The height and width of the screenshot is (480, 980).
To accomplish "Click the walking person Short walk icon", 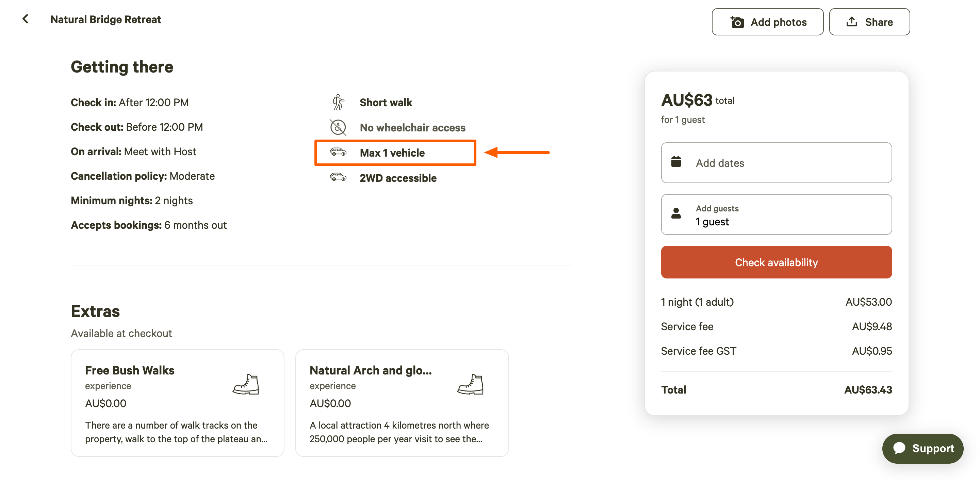I will (338, 102).
